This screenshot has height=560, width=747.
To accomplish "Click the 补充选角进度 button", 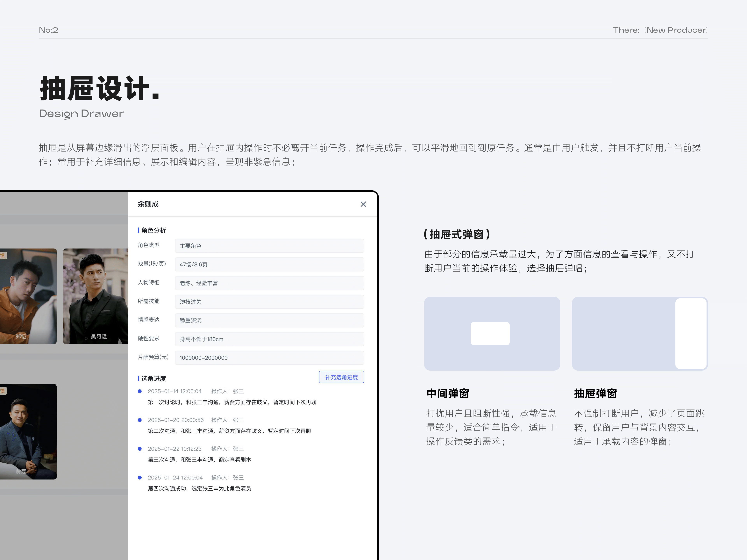I will click(341, 377).
